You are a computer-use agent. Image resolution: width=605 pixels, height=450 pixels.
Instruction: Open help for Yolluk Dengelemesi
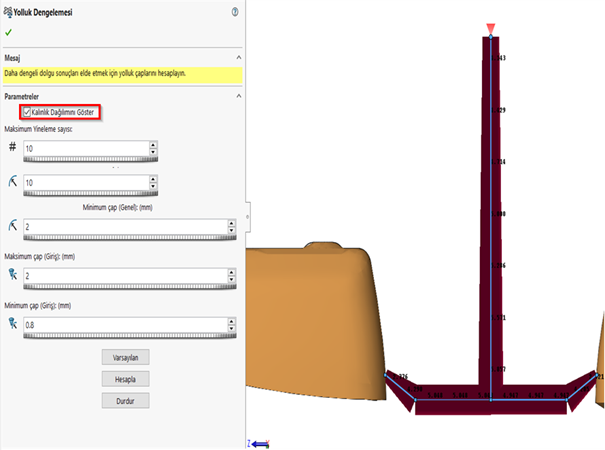[234, 12]
